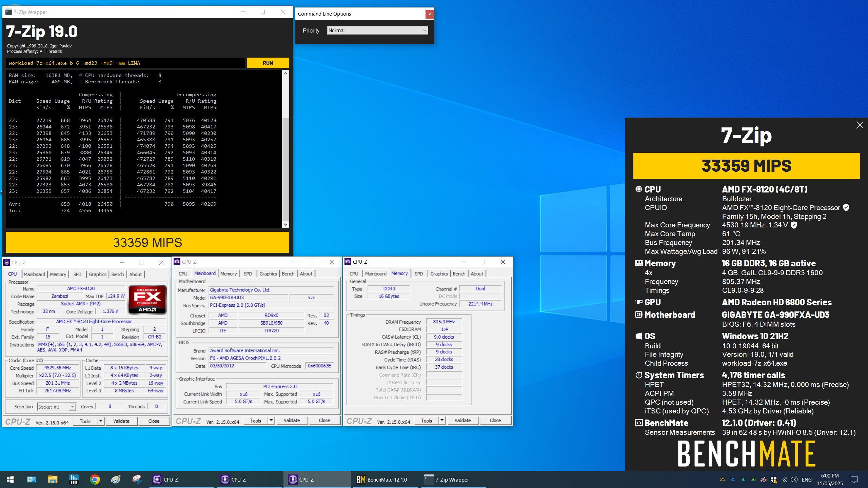Open SPD tab in the Mainboard CPU-Z window

(248, 273)
